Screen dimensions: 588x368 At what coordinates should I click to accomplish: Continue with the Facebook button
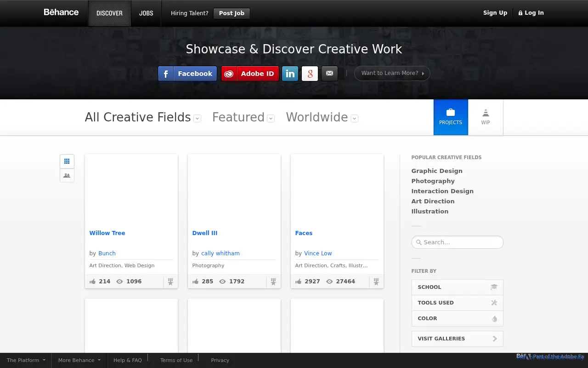click(187, 74)
